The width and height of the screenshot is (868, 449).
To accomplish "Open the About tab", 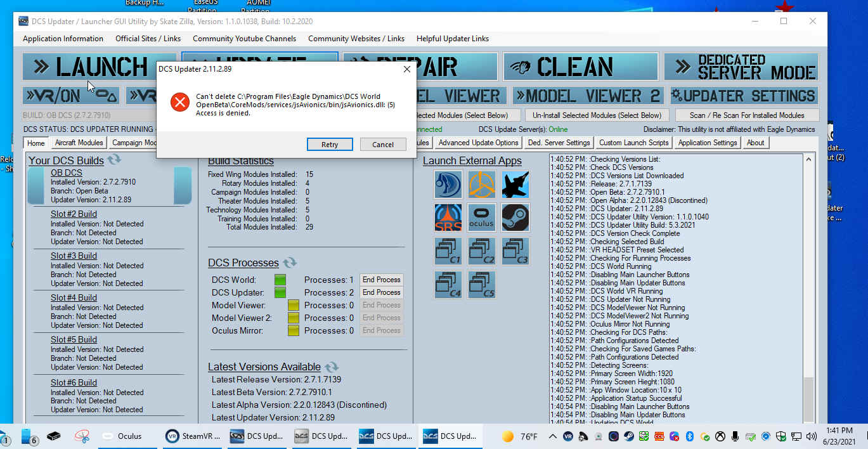I will pyautogui.click(x=756, y=143).
